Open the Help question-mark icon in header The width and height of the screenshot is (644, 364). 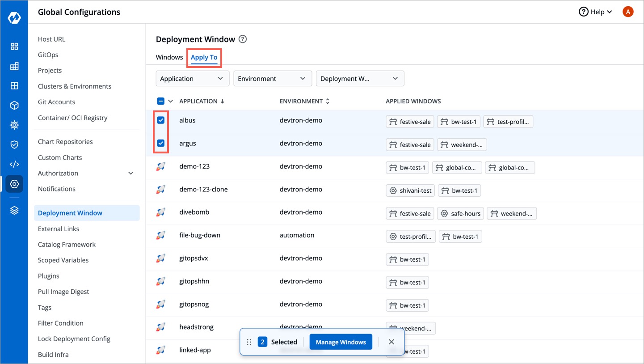point(584,12)
